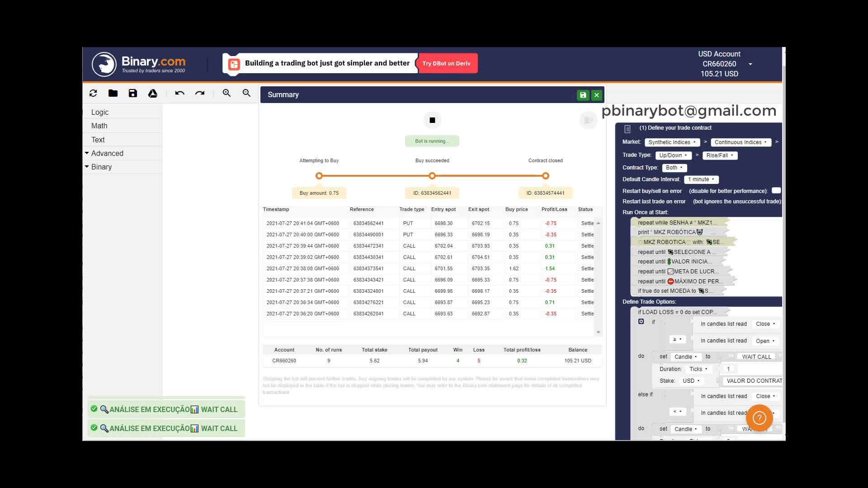Image resolution: width=868 pixels, height=488 pixels.
Task: Click the reset/reload workspace icon
Action: (93, 93)
